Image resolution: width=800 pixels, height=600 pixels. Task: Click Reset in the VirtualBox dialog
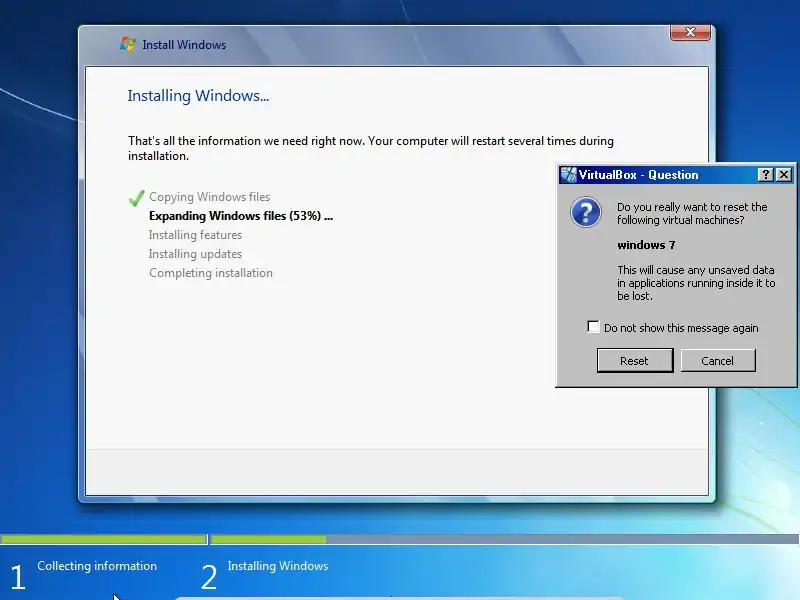coord(635,361)
